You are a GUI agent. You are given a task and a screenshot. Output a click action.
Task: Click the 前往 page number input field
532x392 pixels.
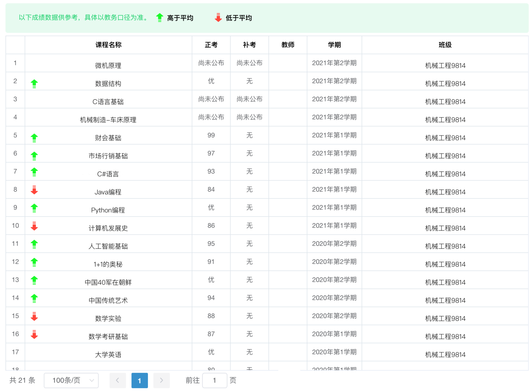coord(214,380)
